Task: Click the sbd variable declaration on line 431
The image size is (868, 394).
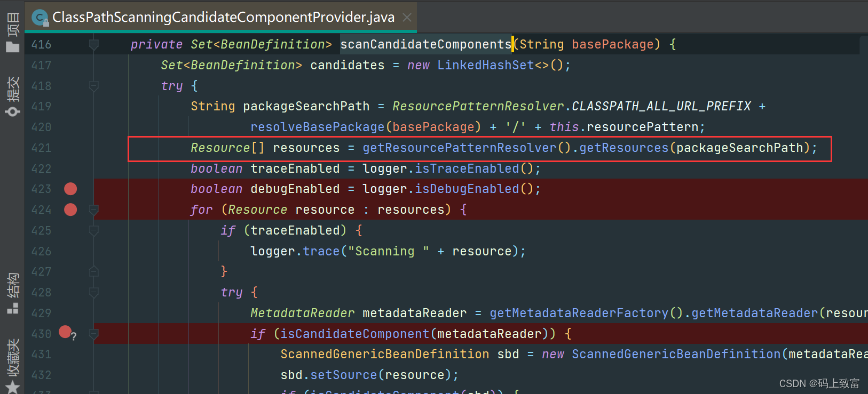Action: [508, 354]
